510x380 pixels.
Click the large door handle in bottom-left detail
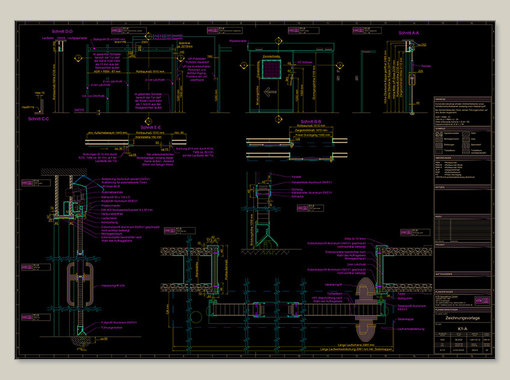tap(80, 284)
